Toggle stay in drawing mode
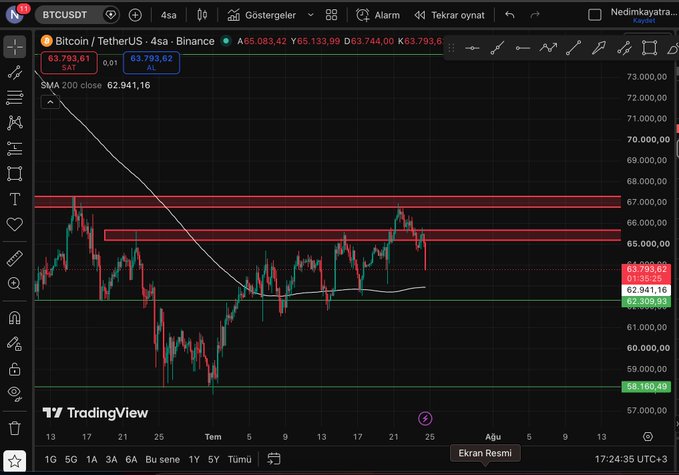This screenshot has height=475, width=679. pyautogui.click(x=15, y=344)
